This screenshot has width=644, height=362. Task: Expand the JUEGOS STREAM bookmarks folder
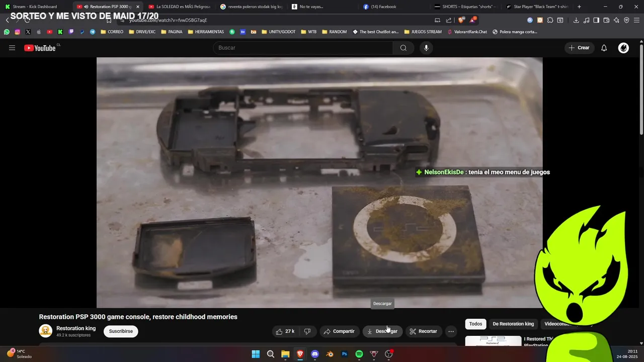(423, 32)
